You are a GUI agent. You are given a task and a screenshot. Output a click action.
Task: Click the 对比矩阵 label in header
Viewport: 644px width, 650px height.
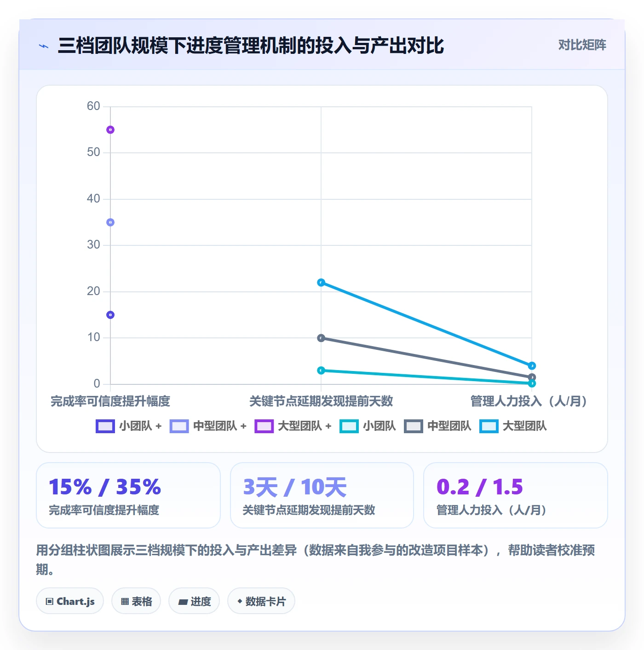click(582, 45)
